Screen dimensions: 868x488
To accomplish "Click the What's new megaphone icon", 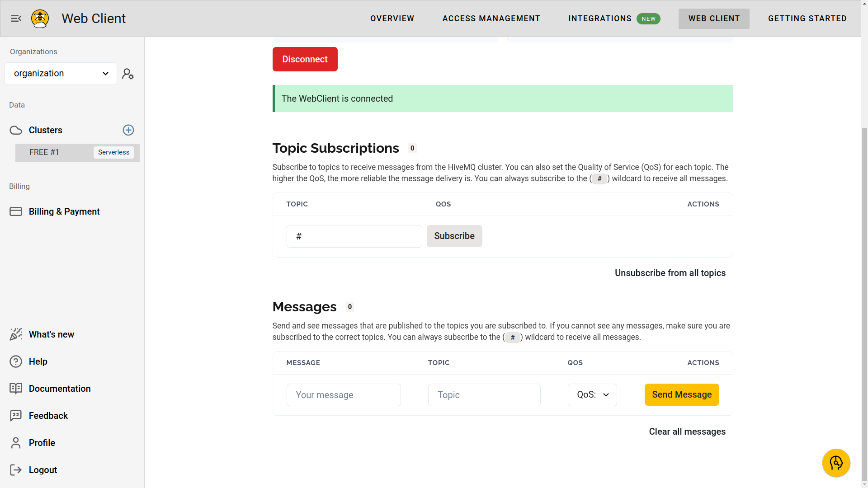I will pyautogui.click(x=16, y=334).
